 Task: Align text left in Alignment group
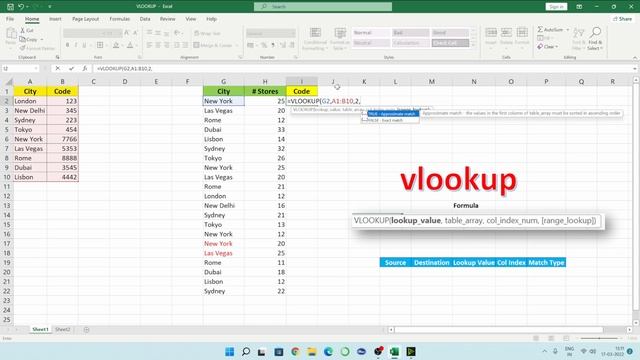click(149, 45)
